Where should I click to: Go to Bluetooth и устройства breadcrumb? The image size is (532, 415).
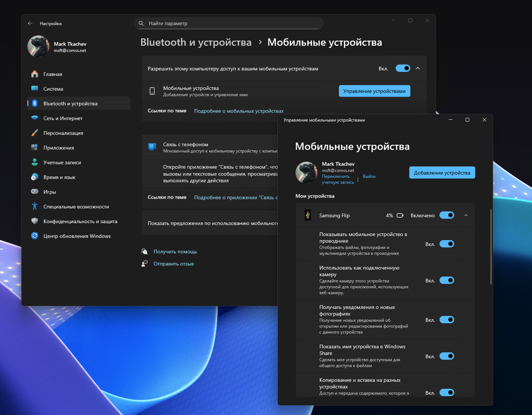point(196,42)
